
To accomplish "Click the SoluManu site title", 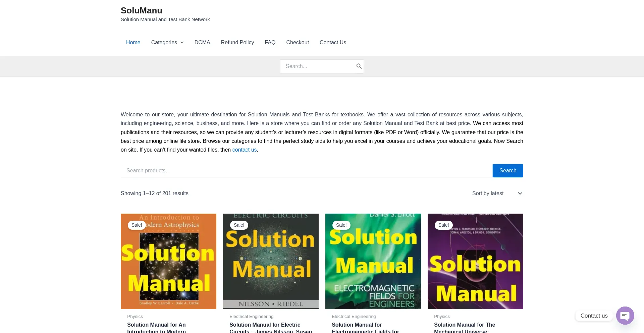I will point(142,10).
